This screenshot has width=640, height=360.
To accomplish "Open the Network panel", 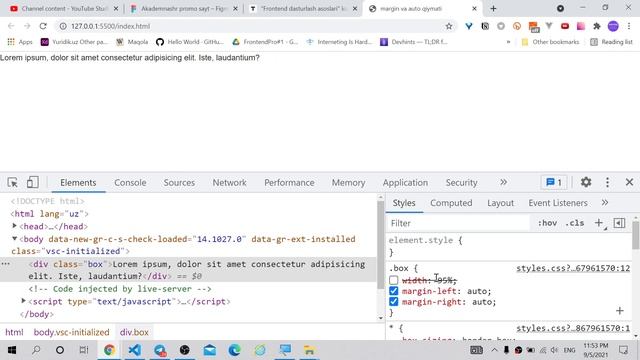I will [x=229, y=183].
